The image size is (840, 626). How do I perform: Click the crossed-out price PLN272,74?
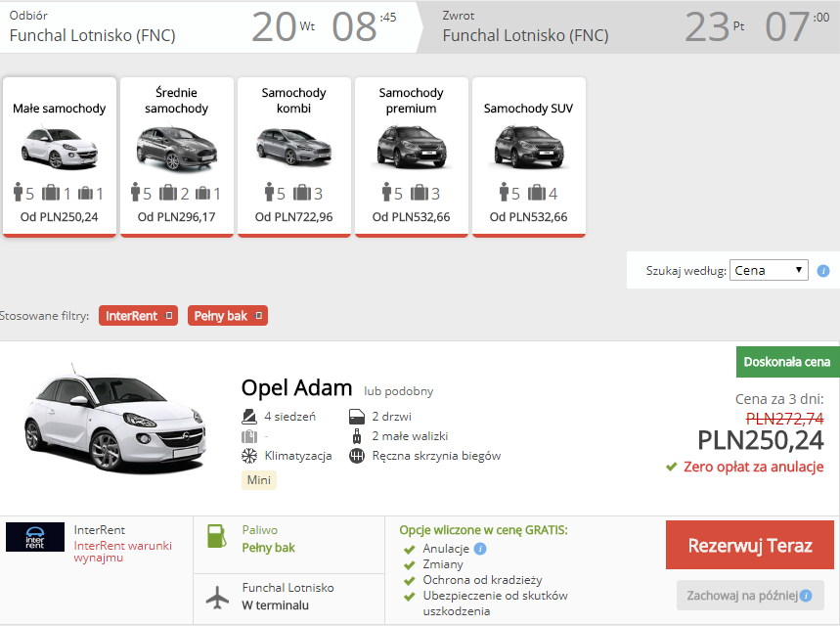pos(785,419)
